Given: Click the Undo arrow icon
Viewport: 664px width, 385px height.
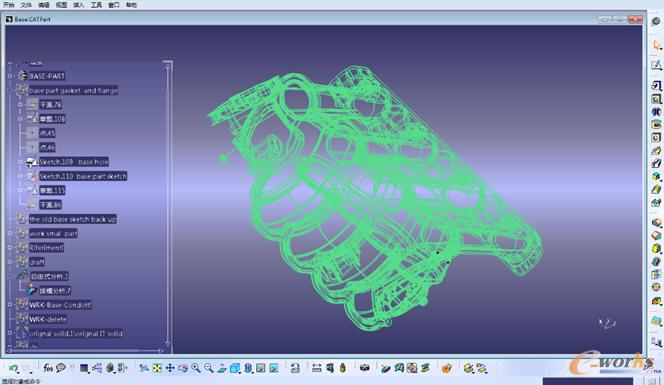Looking at the screenshot, I should [13, 368].
